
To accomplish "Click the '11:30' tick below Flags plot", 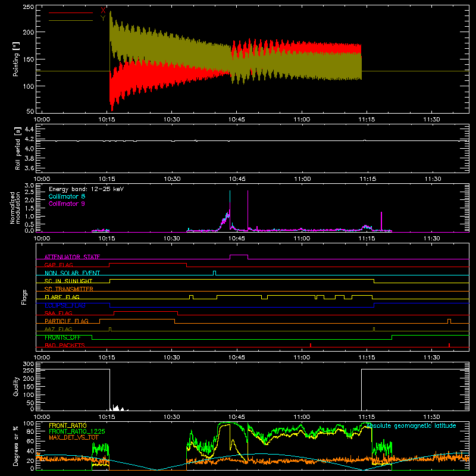I will [x=431, y=358].
